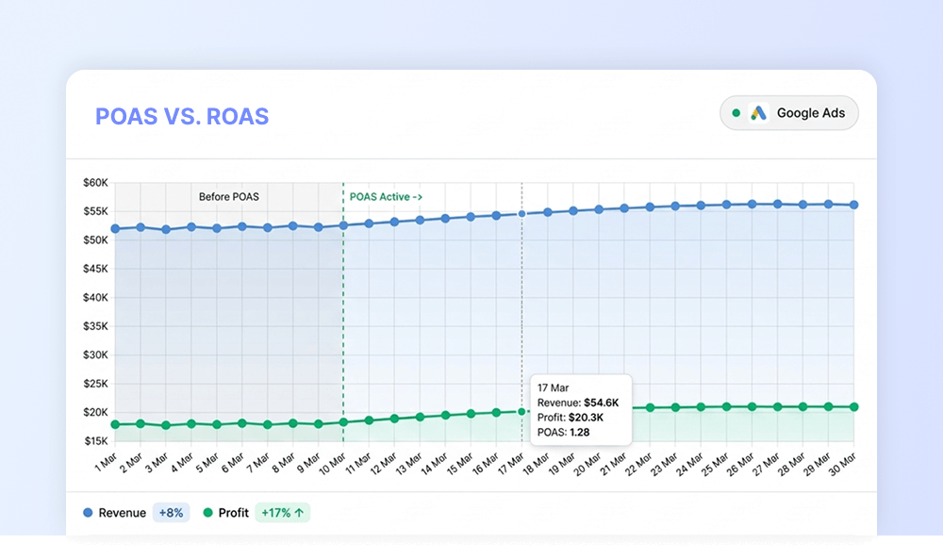Click the 25 Mar profit data point

point(726,407)
